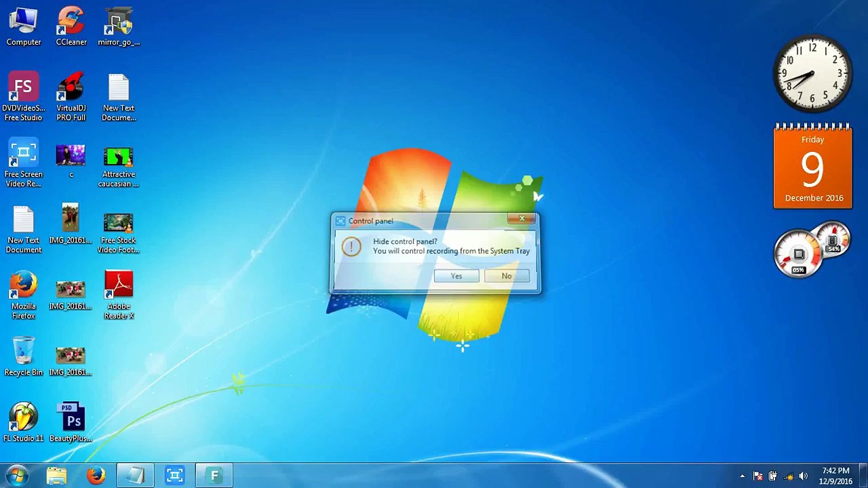Screen dimensions: 868x488
Task: Launch Firefox from the taskbar
Action: point(96,476)
